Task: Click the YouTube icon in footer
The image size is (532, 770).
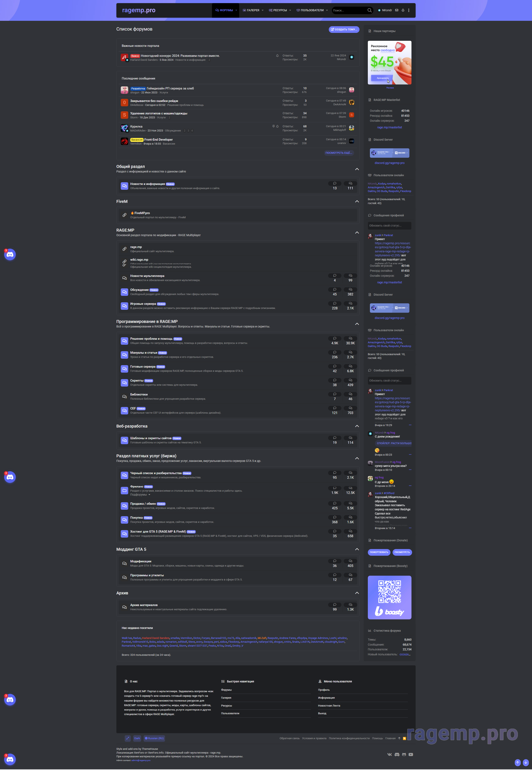Action: point(411,754)
